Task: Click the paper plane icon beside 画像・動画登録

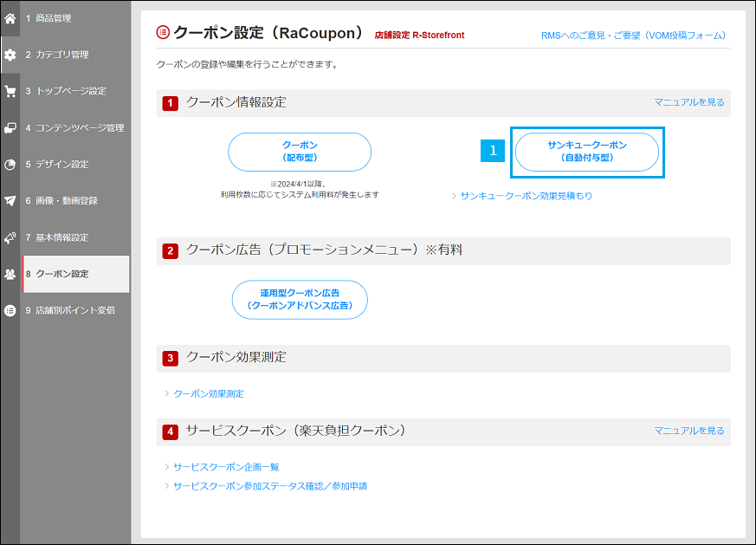Action: (x=11, y=199)
